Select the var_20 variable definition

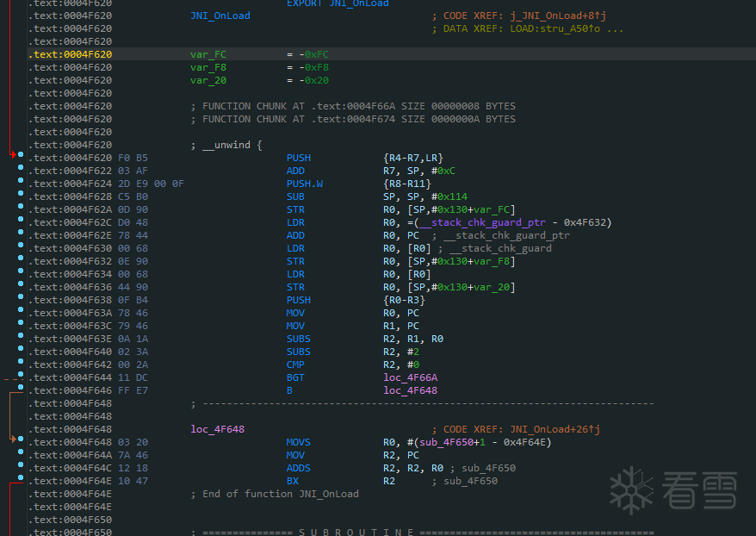coord(208,80)
